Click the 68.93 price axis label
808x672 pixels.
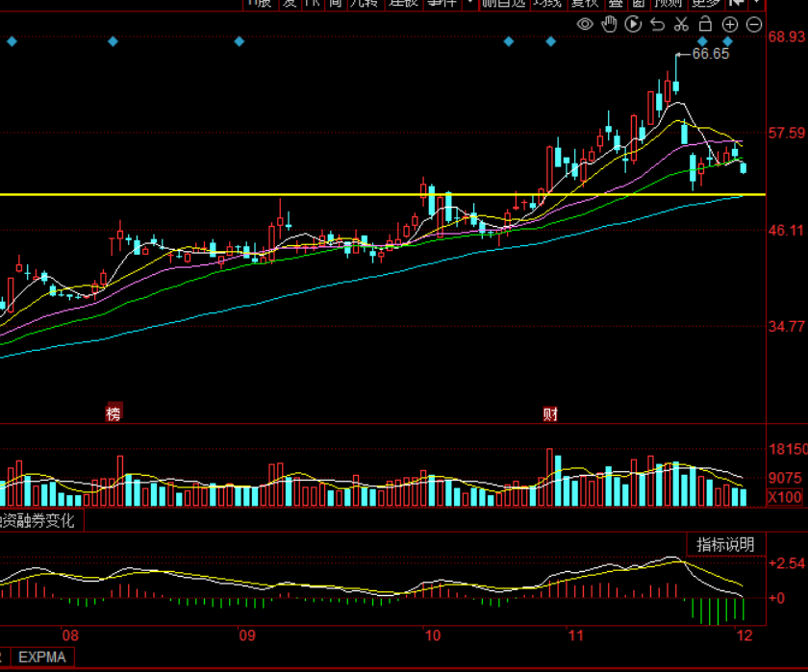click(x=787, y=37)
